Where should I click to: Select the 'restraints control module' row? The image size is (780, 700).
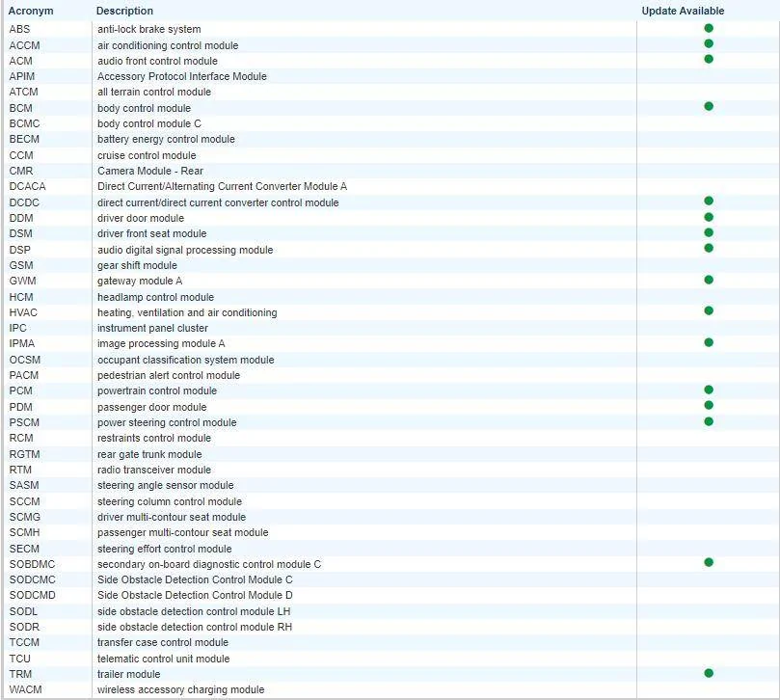click(153, 438)
